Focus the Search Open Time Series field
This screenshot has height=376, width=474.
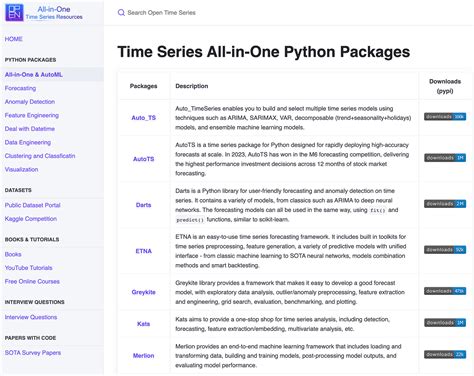pos(161,13)
